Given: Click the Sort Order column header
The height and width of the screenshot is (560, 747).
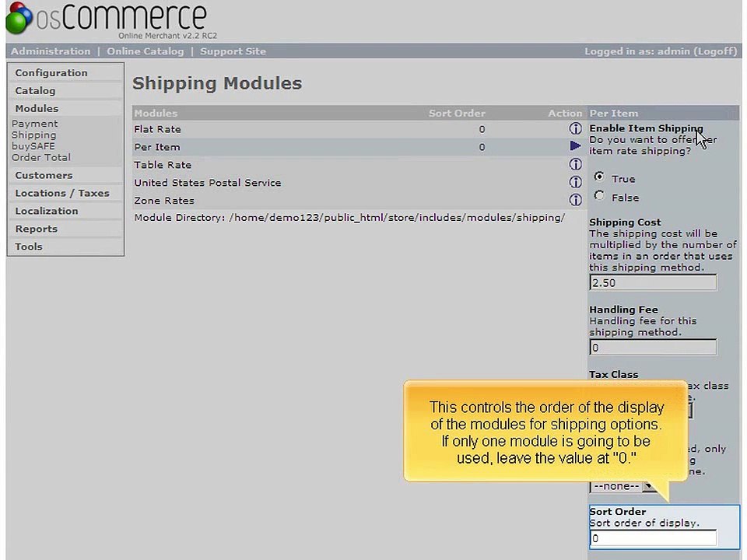Looking at the screenshot, I should [x=457, y=113].
